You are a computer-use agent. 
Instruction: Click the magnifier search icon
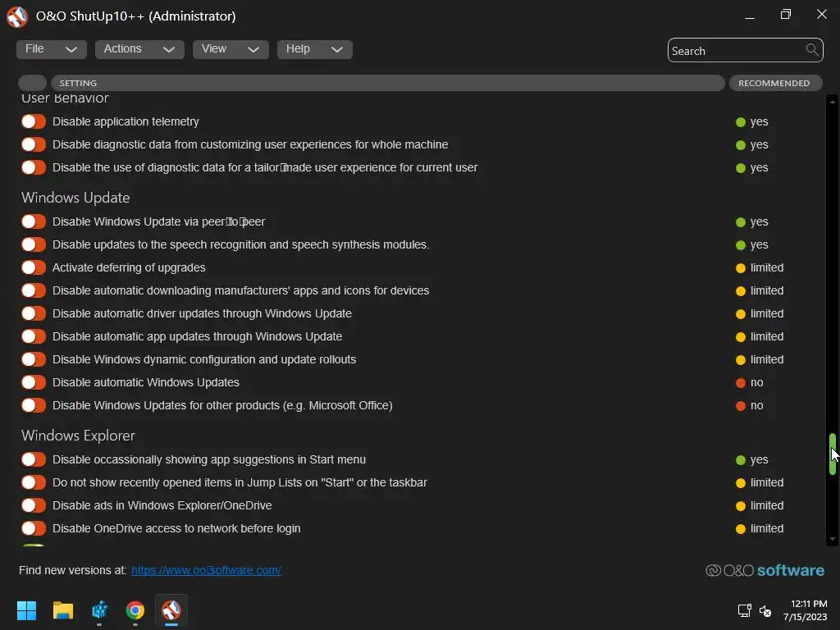pos(812,50)
